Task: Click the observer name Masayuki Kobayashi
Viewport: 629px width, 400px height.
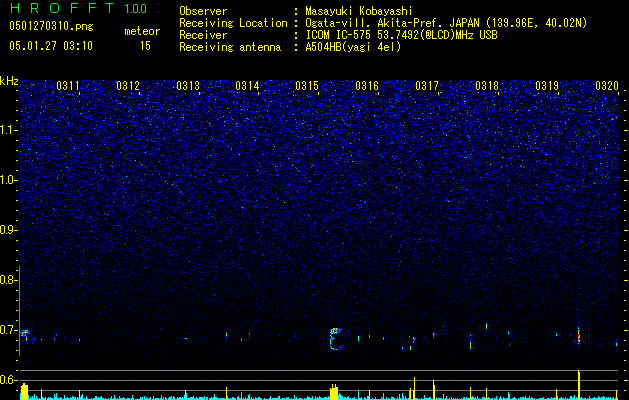Action: click(x=359, y=11)
